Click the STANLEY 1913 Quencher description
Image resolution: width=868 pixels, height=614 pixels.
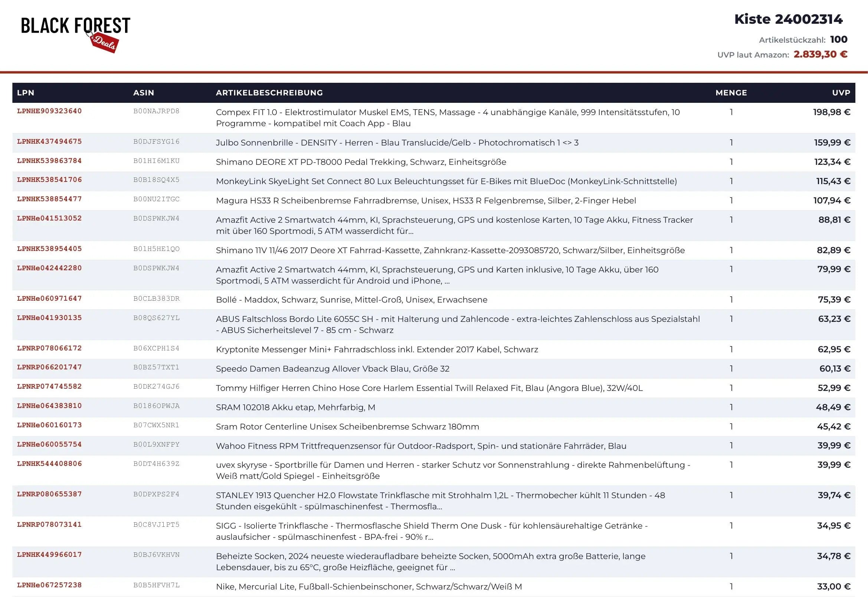pos(440,501)
